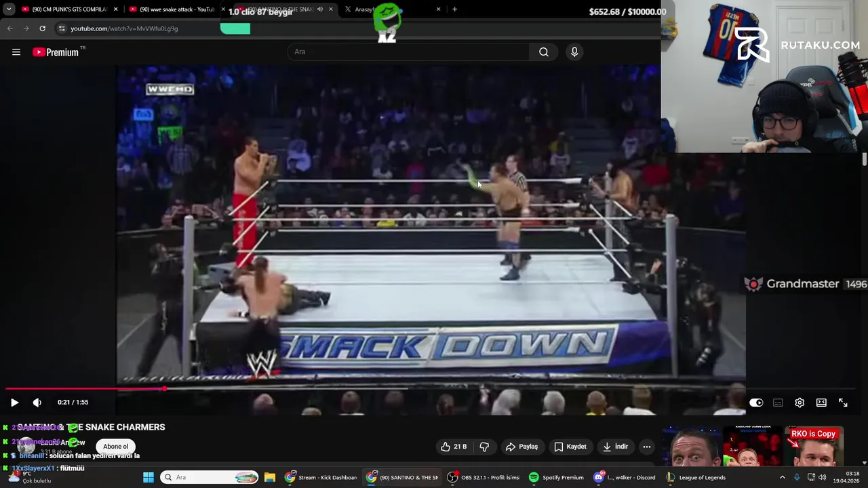Open League of Legends from the taskbar

pos(696,477)
